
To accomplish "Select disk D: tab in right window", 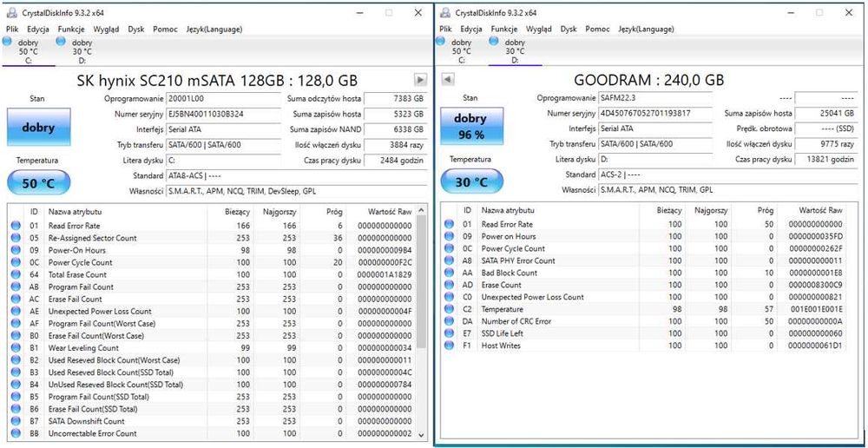I will coord(515,51).
